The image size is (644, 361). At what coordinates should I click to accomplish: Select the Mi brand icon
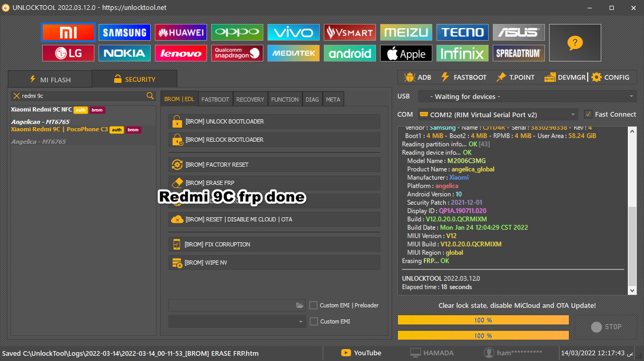(x=68, y=32)
